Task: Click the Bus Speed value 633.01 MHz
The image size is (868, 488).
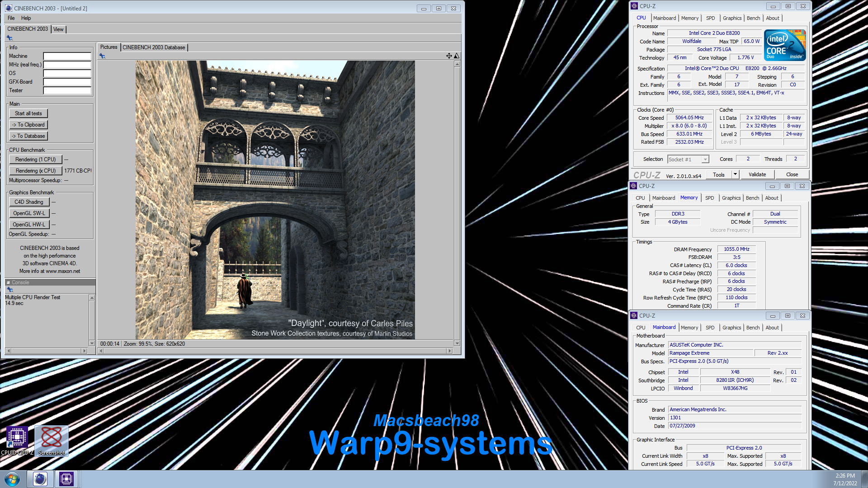Action: 689,134
